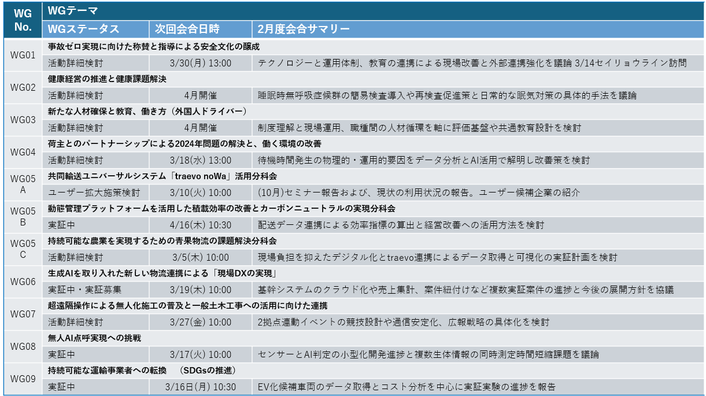The height and width of the screenshot is (396, 706).
Task: Click theme 無人AI点呼実現への挑戦
Action: click(x=95, y=338)
